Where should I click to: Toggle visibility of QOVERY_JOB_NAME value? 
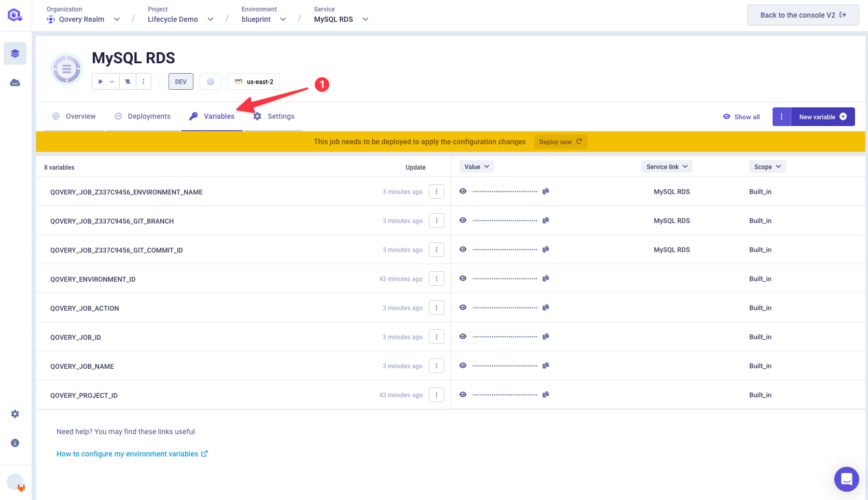463,365
